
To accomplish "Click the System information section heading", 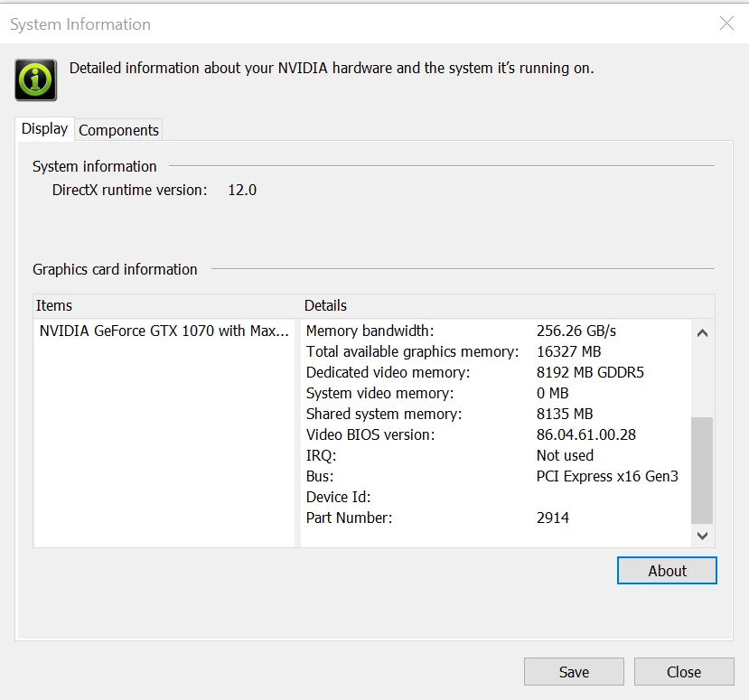I will (x=94, y=166).
